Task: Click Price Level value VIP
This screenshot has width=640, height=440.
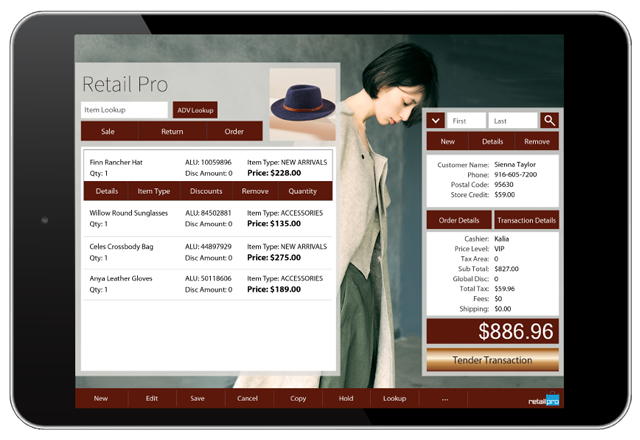Action: 499,249
